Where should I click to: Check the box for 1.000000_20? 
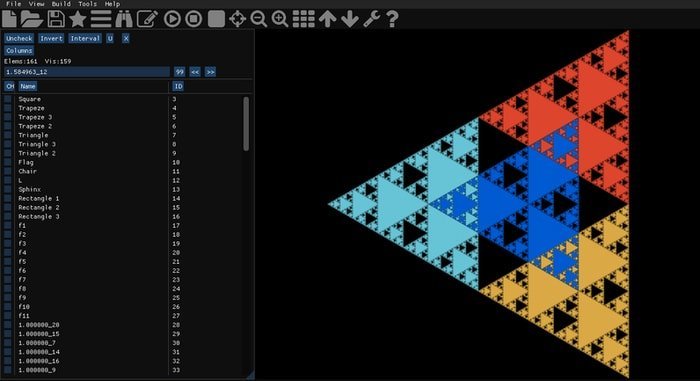(8, 325)
